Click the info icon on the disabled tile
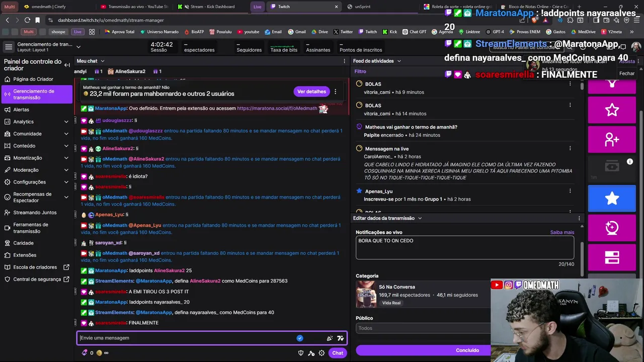Image resolution: width=644 pixels, height=362 pixels. tap(629, 162)
